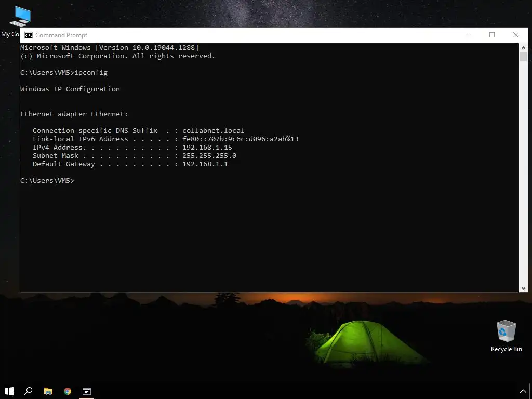Viewport: 532px width, 399px height.
Task: Close the Command Prompt window
Action: pos(516,35)
